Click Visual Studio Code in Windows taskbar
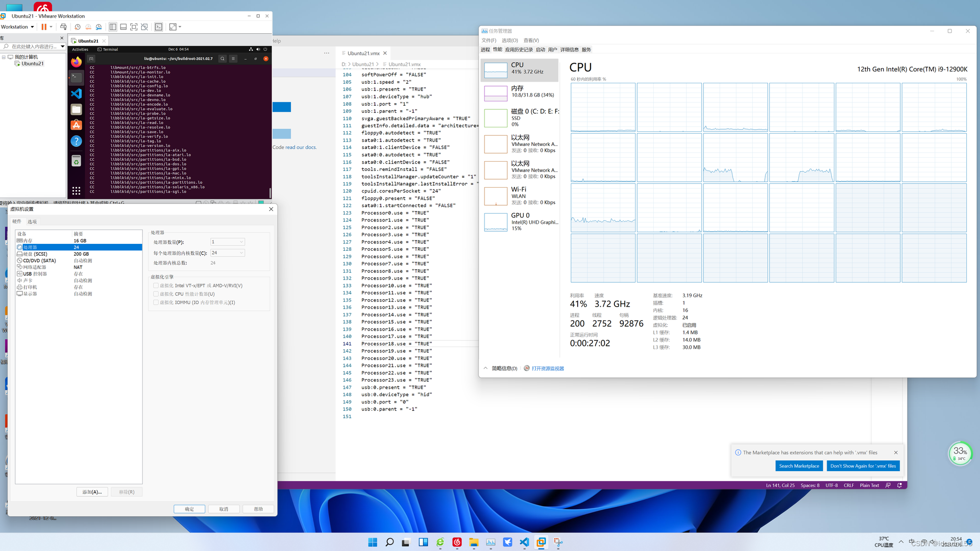The image size is (980, 551). (524, 542)
